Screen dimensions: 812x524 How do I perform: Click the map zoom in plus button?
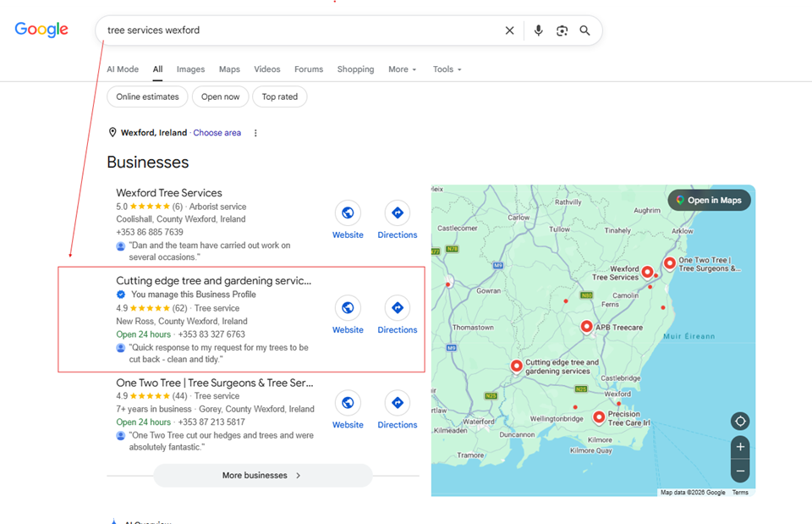pos(741,447)
